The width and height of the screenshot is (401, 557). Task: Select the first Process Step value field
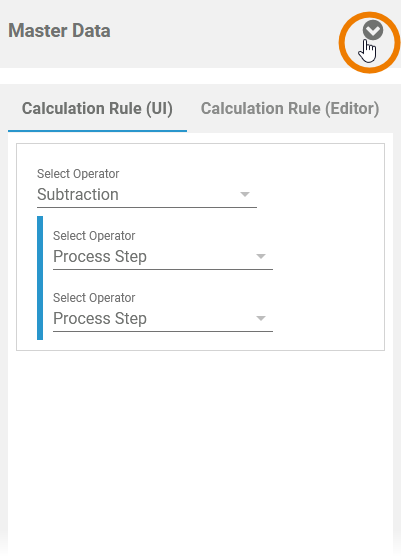point(163,256)
